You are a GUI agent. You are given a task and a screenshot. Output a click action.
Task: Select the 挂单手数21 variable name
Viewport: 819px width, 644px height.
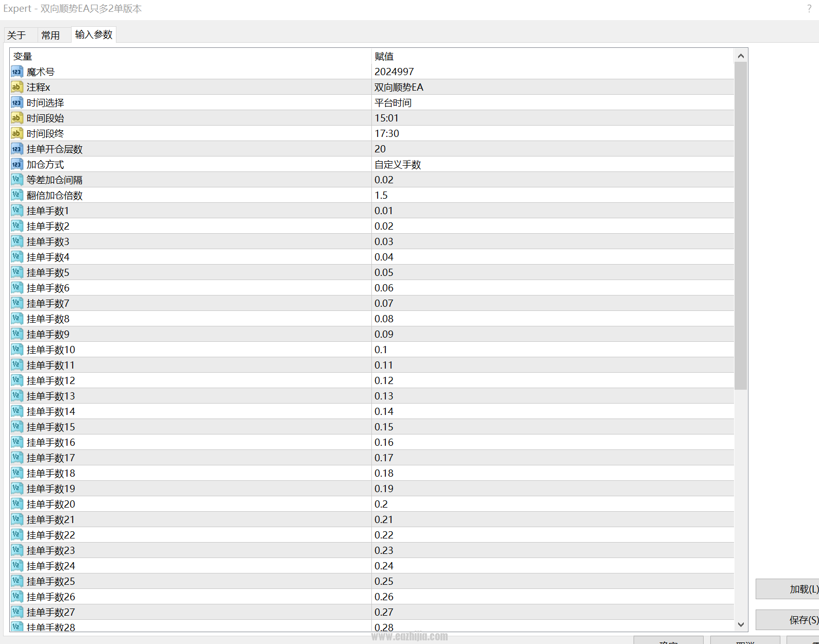(x=50, y=519)
